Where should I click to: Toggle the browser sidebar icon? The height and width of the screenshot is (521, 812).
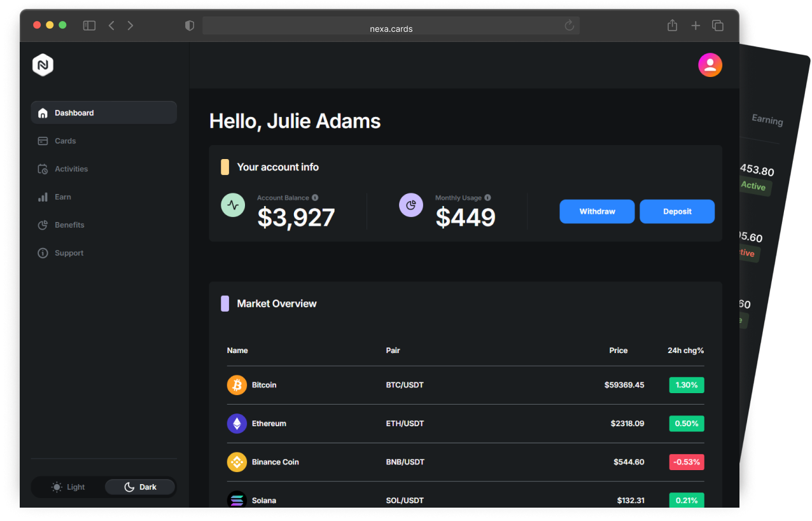tap(89, 25)
